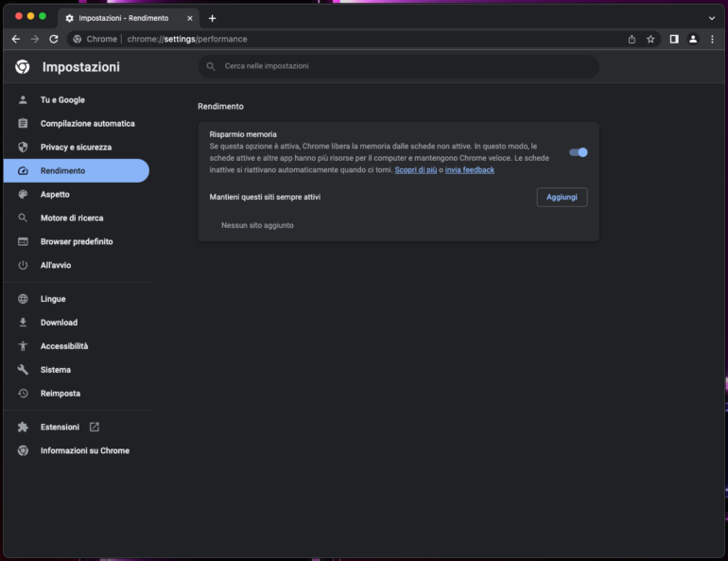Click the external link icon beside Estensioni
The image size is (728, 561).
coord(95,427)
